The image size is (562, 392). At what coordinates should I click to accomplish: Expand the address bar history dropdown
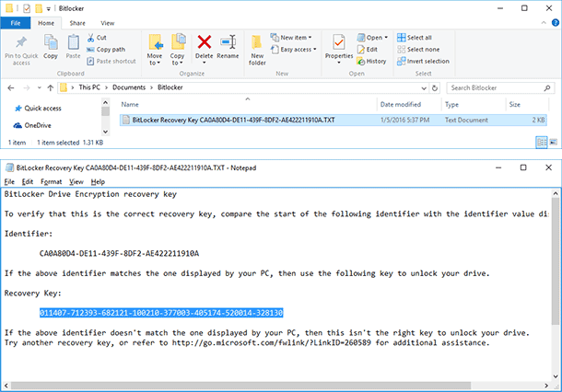[x=424, y=88]
